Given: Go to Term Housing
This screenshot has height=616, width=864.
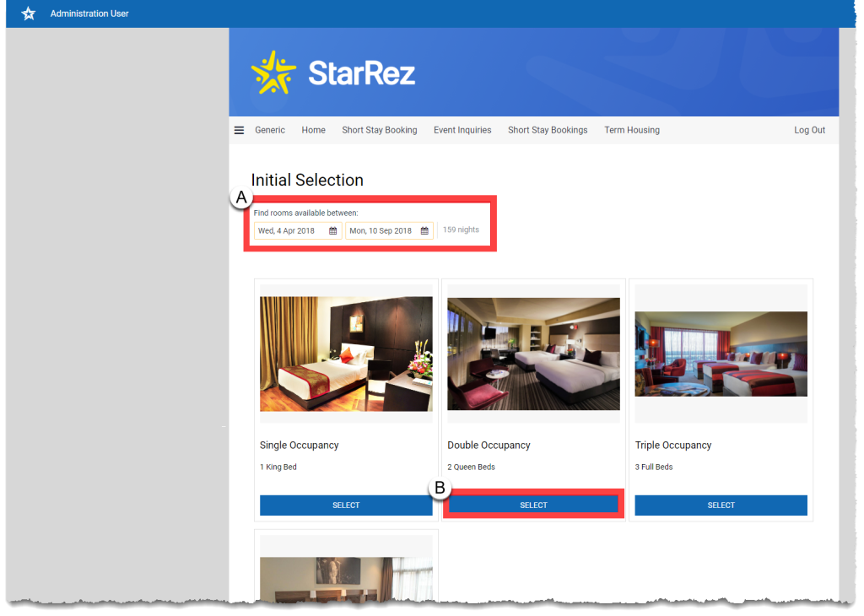Looking at the screenshot, I should pyautogui.click(x=632, y=130).
